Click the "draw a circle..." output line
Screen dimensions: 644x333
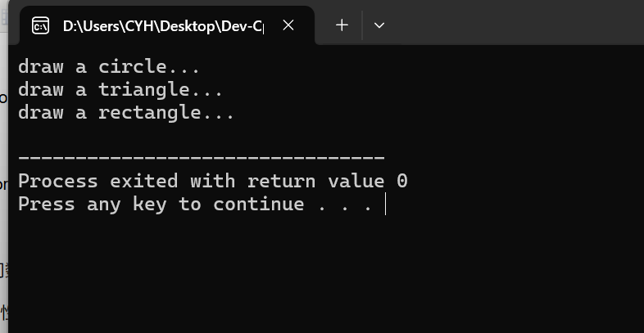(x=109, y=66)
